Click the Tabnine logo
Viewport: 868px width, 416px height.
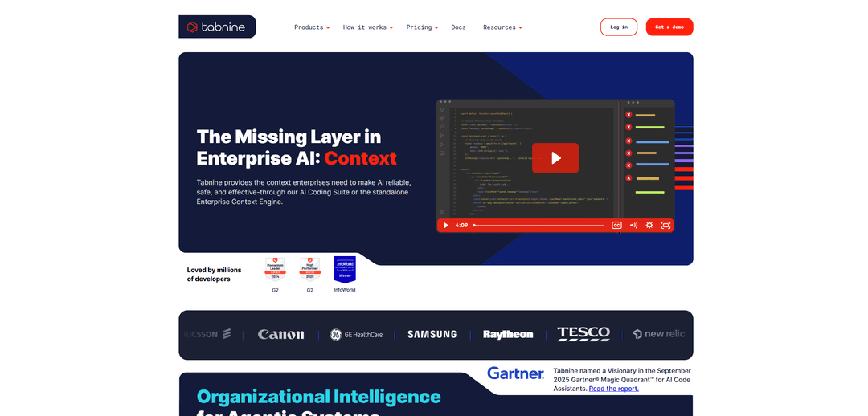click(x=217, y=27)
